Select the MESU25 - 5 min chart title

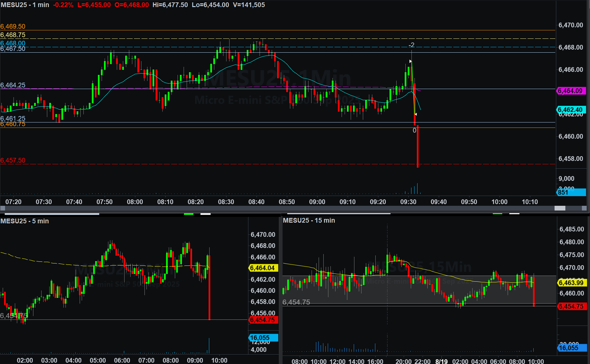click(x=25, y=221)
